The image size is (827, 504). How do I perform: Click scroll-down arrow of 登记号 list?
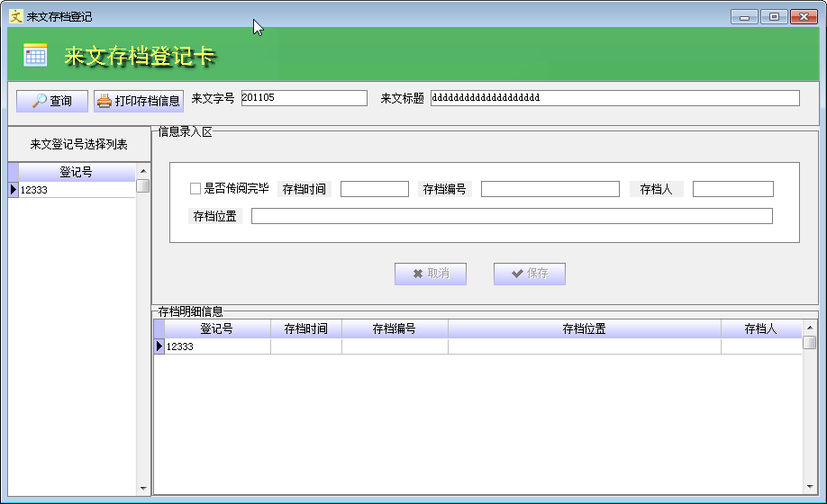click(x=143, y=488)
